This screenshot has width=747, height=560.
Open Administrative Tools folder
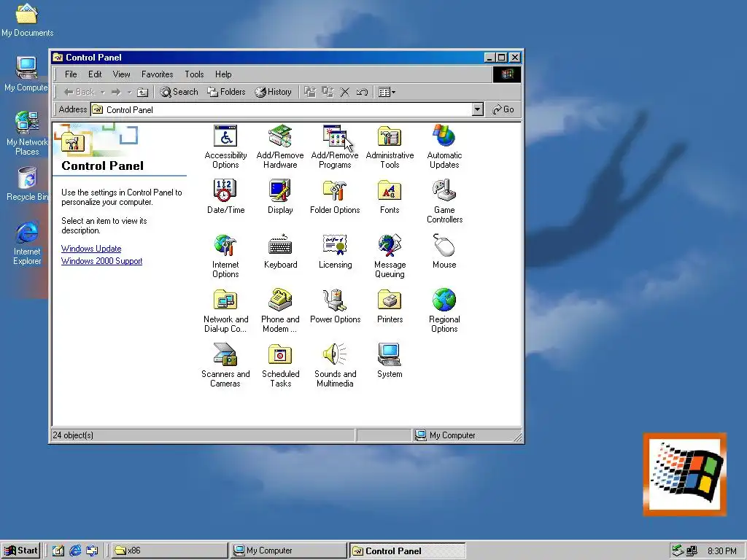pos(390,147)
